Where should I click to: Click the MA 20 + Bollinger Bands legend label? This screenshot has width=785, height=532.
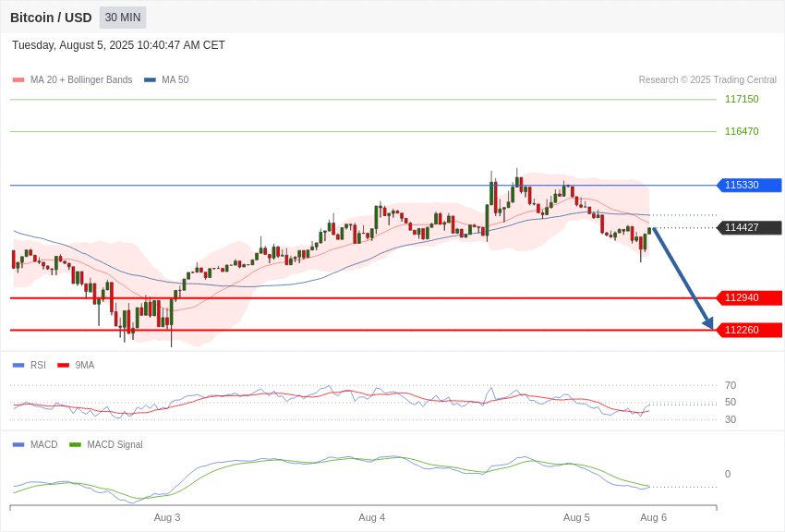coord(81,79)
